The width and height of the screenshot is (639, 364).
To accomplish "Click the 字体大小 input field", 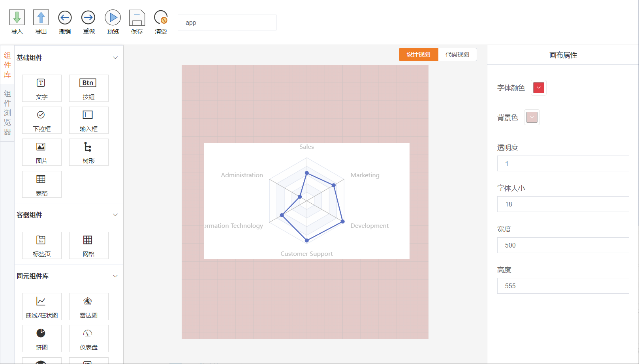I will point(563,204).
